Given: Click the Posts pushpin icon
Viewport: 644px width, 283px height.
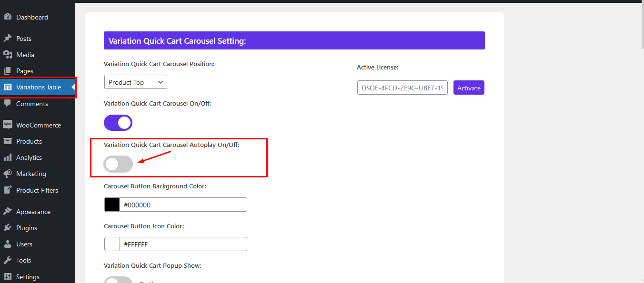Looking at the screenshot, I should click(x=8, y=39).
